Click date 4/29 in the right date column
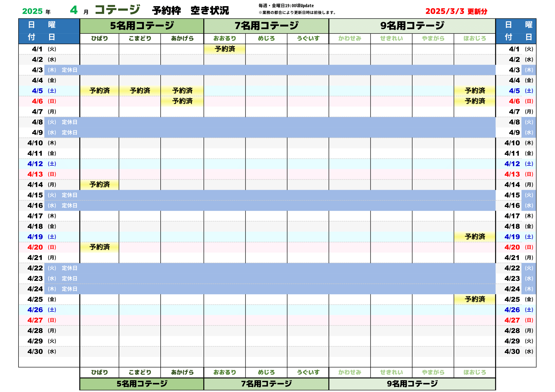The height and width of the screenshot is (392, 555). (512, 341)
